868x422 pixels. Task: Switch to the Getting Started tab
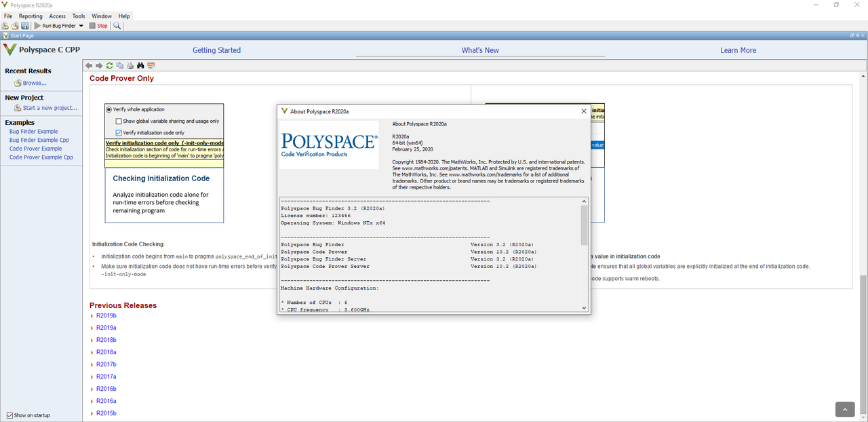tap(216, 50)
